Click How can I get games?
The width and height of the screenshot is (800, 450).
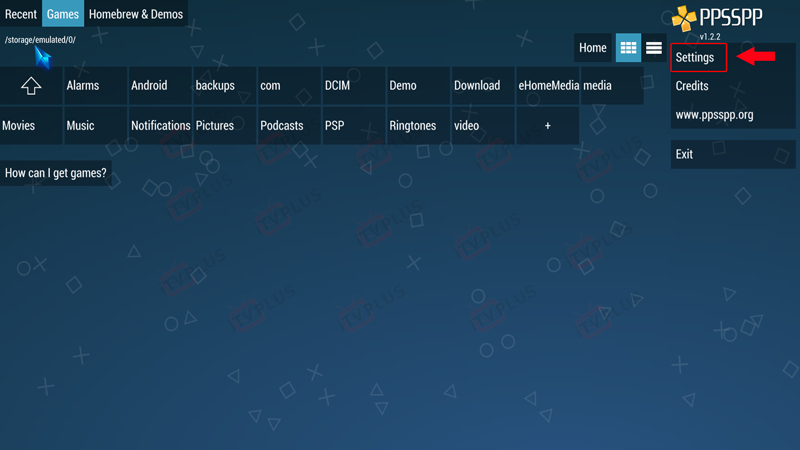(x=56, y=173)
